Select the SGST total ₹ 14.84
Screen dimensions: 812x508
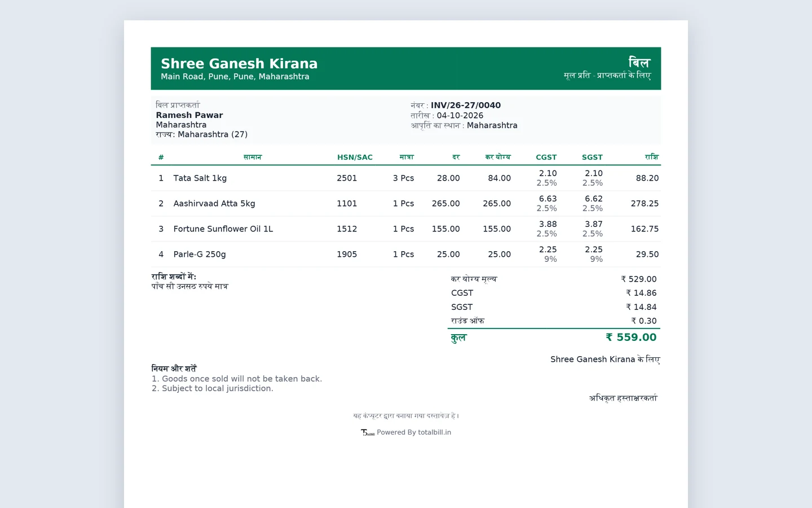(641, 307)
